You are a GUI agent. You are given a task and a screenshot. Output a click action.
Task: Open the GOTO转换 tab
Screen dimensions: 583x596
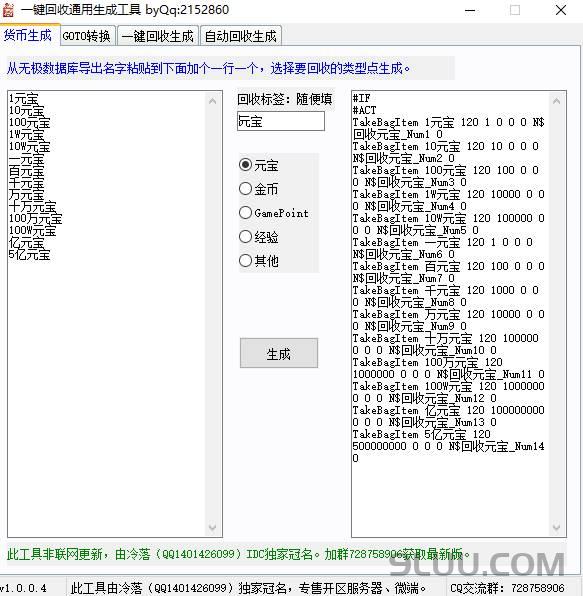pos(87,36)
